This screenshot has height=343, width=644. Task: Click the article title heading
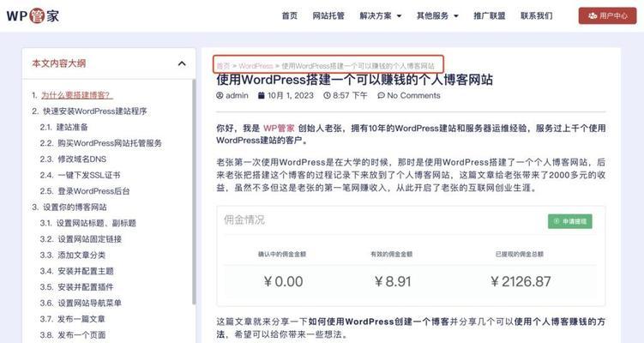[354, 80]
